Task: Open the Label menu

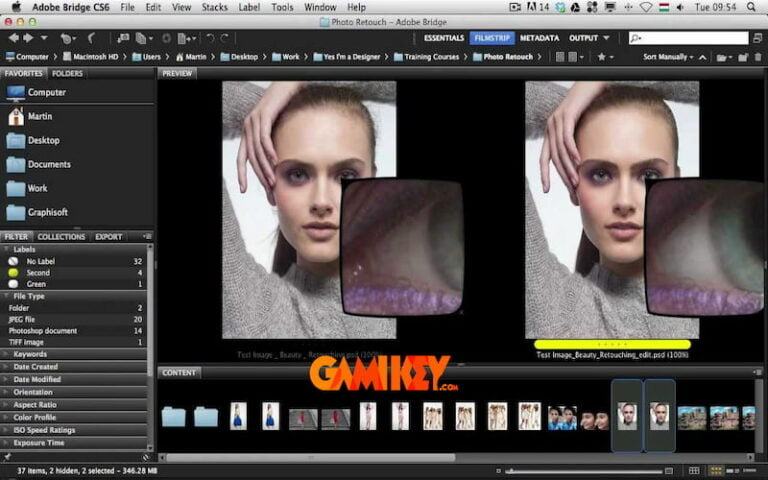Action: [249, 7]
